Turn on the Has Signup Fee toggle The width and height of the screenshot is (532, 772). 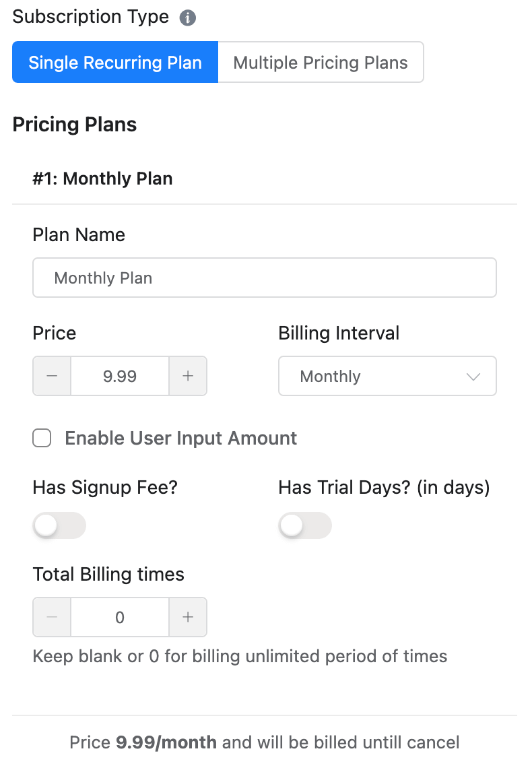point(59,525)
